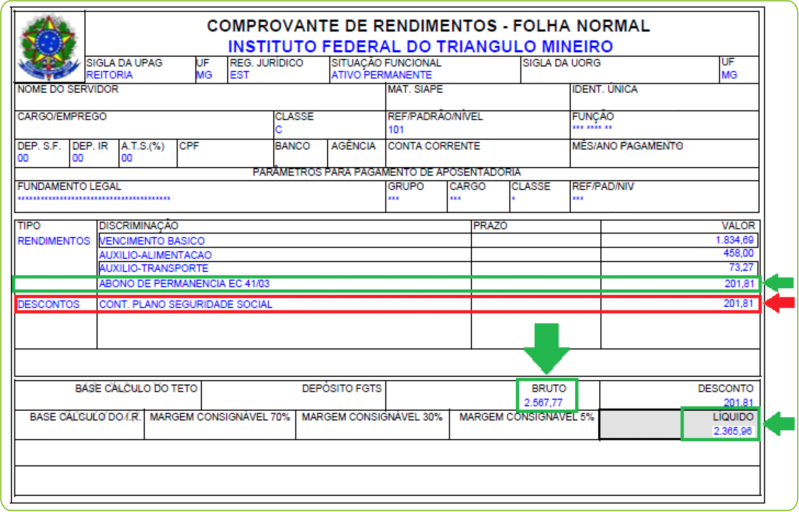The width and height of the screenshot is (799, 512).
Task: Select the net amount "2.365,96"
Action: point(733,431)
